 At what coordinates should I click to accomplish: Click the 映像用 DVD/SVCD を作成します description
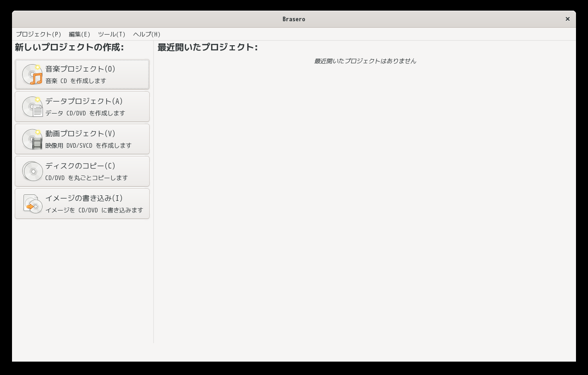(x=88, y=145)
